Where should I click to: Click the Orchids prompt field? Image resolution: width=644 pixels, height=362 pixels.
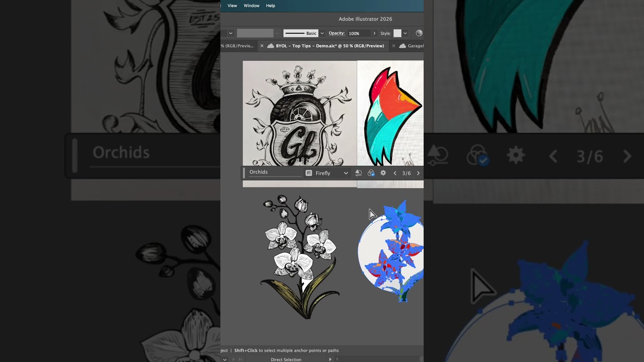click(x=275, y=172)
